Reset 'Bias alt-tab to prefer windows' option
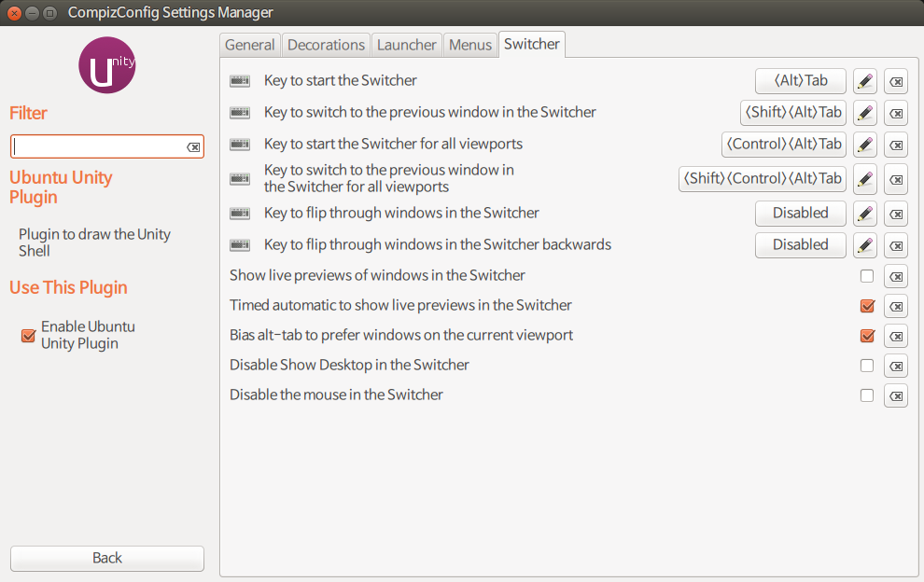This screenshot has height=582, width=924. pyautogui.click(x=896, y=337)
